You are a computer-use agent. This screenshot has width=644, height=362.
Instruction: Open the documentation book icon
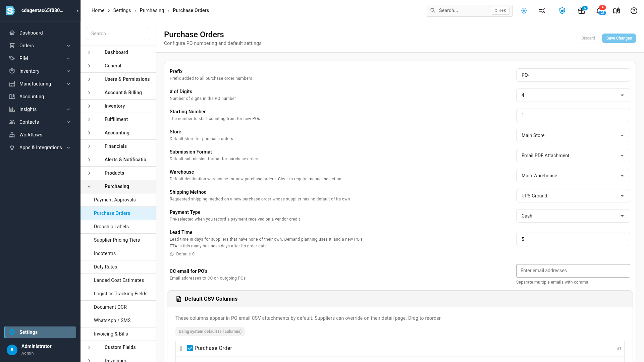tap(616, 11)
